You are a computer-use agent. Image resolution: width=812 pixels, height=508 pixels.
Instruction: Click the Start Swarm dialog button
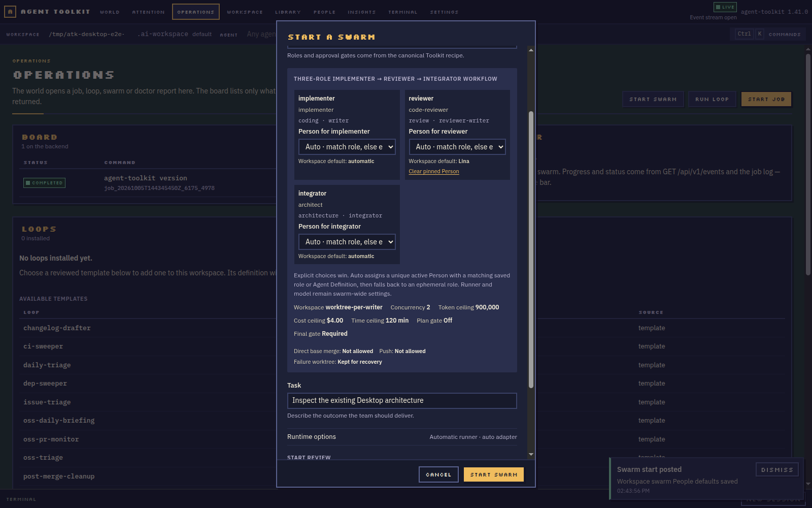point(493,474)
